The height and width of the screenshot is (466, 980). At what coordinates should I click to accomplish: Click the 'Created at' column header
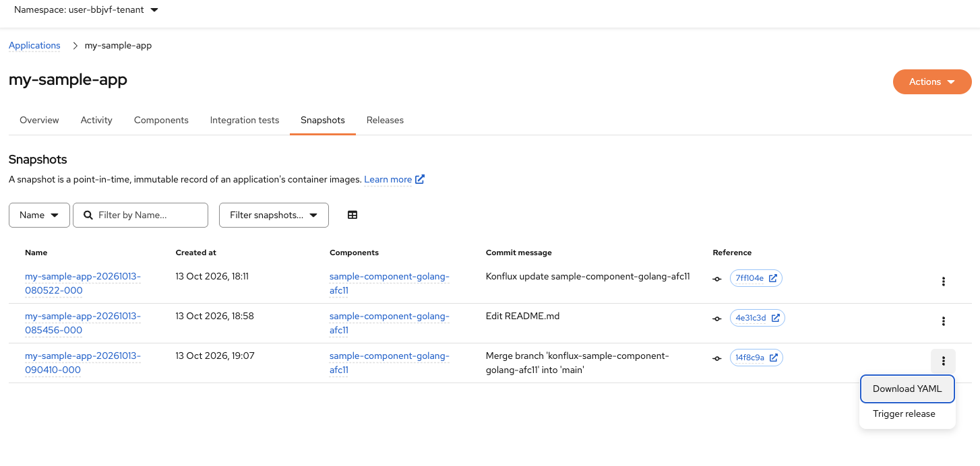(x=196, y=253)
